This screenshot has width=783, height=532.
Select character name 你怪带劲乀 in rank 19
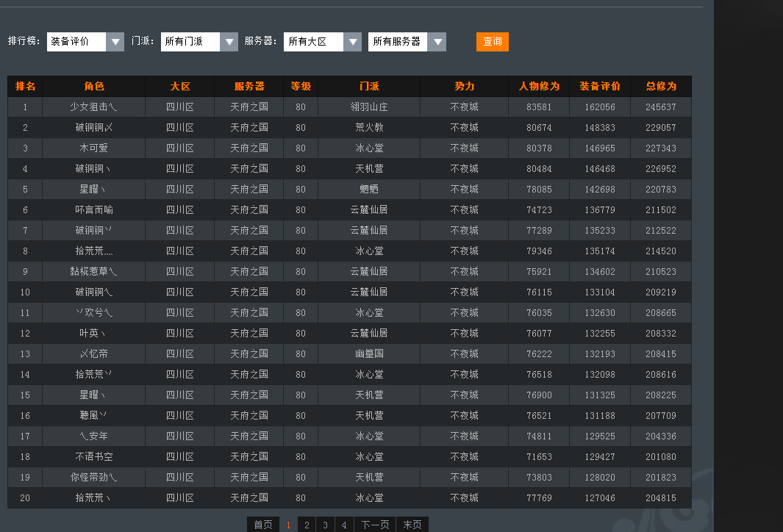[94, 477]
